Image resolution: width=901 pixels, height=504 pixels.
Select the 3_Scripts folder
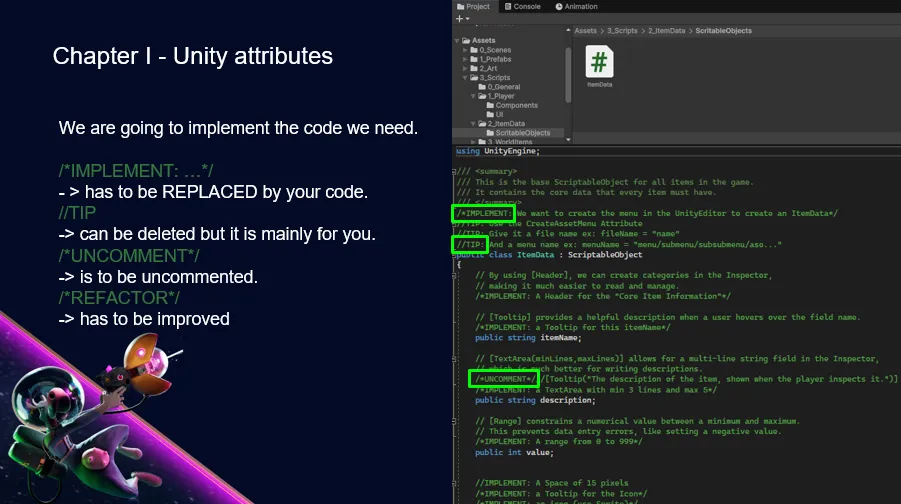490,78
